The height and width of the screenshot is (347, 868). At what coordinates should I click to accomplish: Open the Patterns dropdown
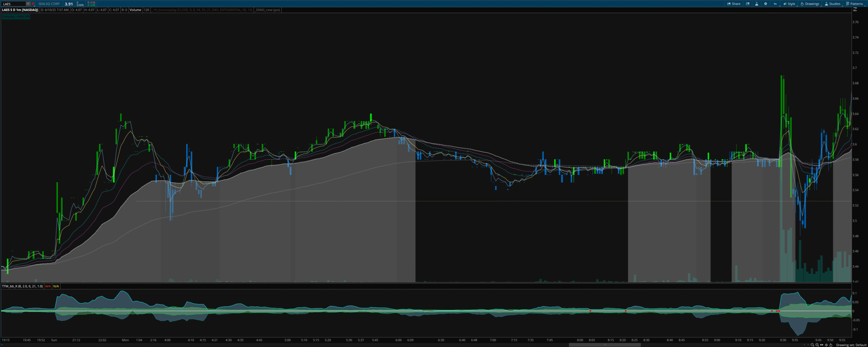(x=854, y=4)
